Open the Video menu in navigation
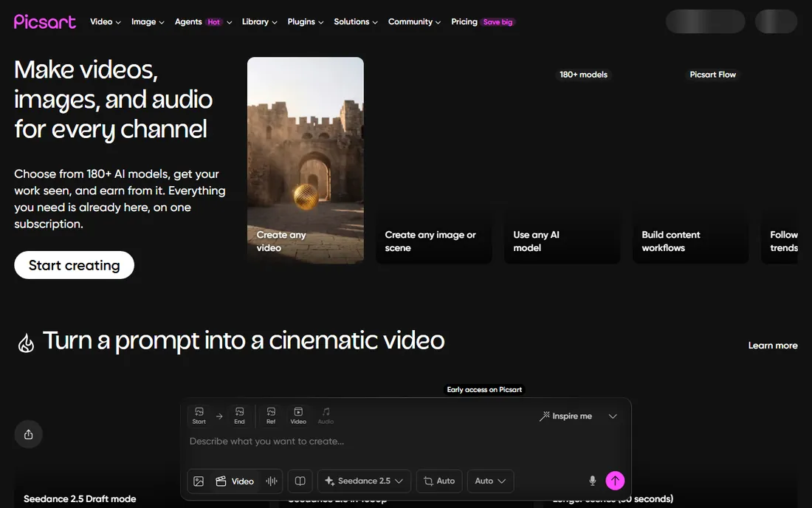The height and width of the screenshot is (508, 812). (105, 21)
